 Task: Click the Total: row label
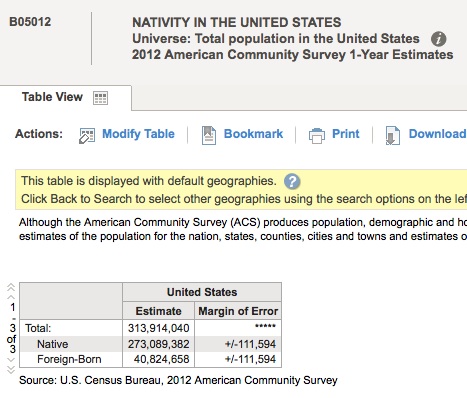pyautogui.click(x=38, y=328)
